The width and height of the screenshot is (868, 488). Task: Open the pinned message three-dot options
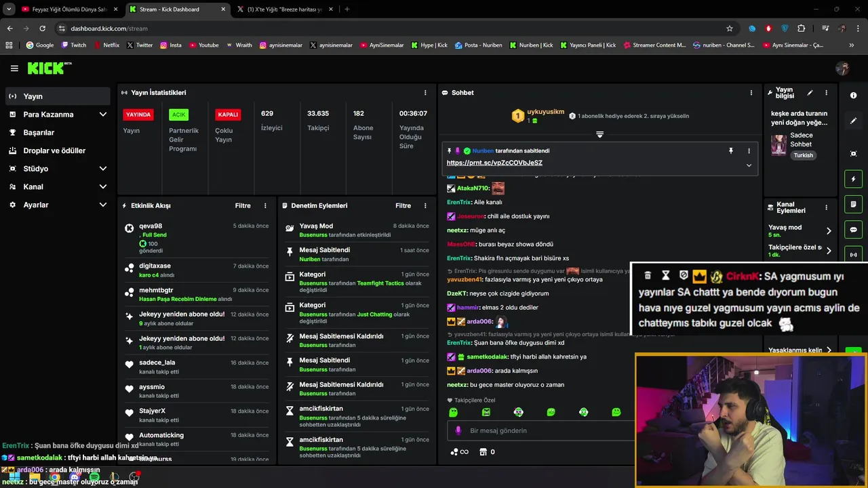[749, 151]
